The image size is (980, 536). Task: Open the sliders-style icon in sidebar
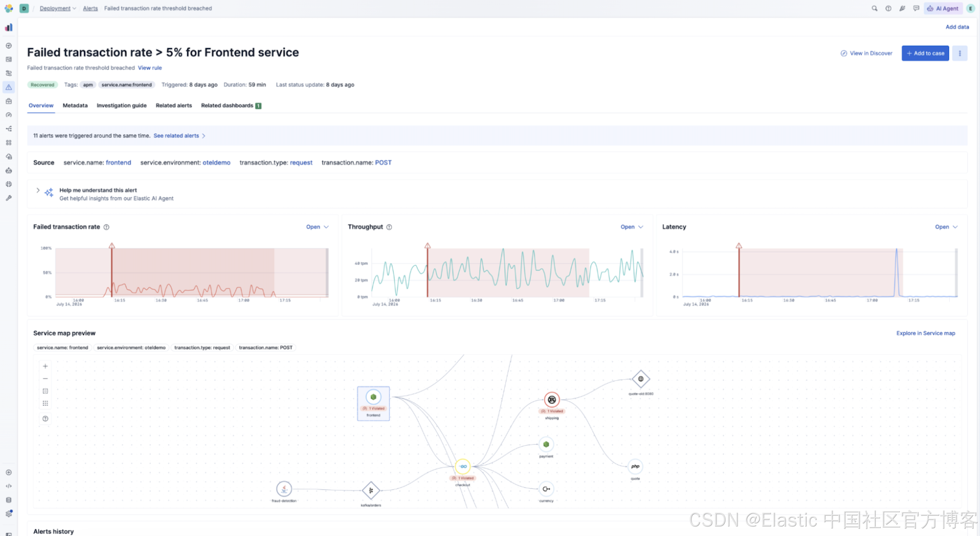(9, 73)
